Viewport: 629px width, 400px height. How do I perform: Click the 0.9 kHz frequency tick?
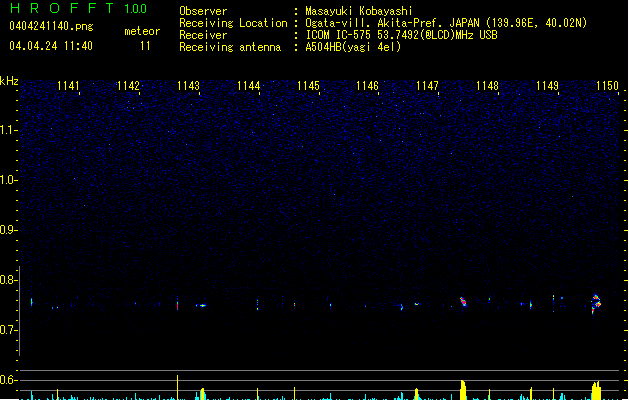[x=8, y=230]
